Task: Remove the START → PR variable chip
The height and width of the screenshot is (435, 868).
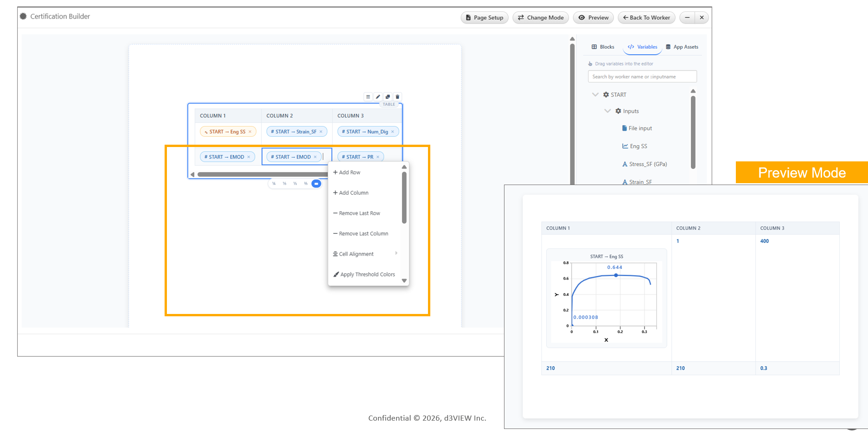Action: pos(378,157)
